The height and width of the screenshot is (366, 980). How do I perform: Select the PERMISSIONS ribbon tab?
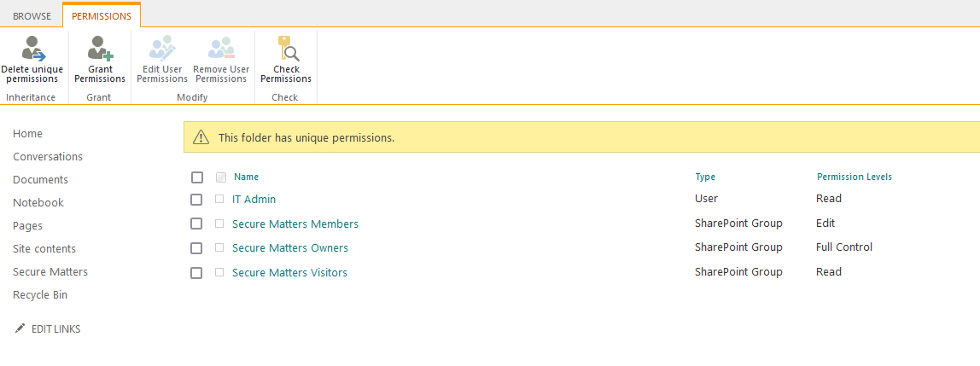coord(102,16)
